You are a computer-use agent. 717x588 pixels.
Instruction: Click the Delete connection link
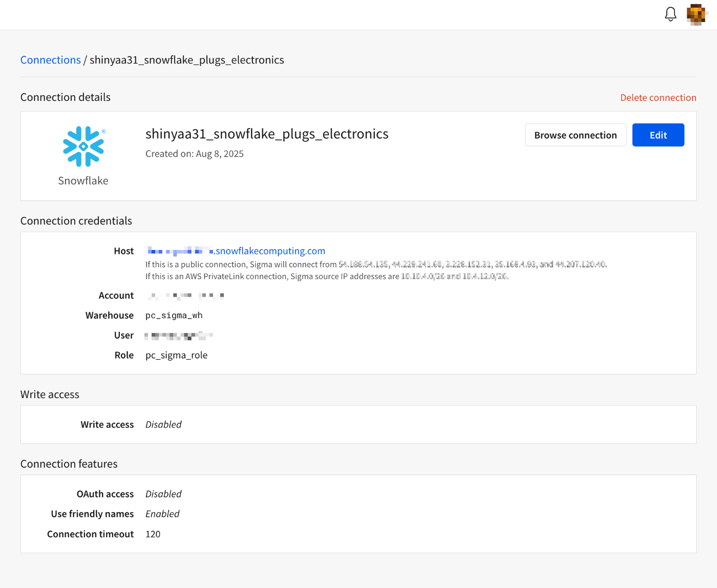[x=658, y=98]
